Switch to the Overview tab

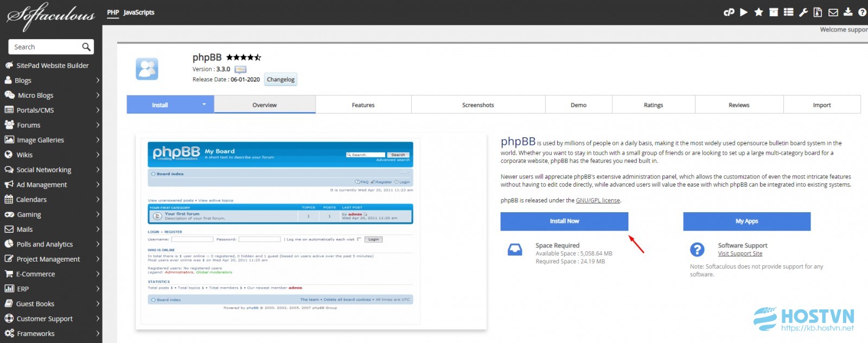click(x=265, y=105)
